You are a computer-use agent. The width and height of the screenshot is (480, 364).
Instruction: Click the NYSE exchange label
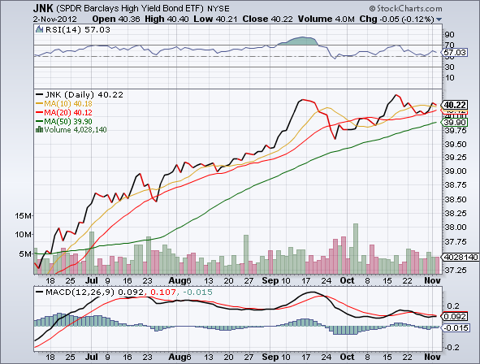click(x=218, y=9)
